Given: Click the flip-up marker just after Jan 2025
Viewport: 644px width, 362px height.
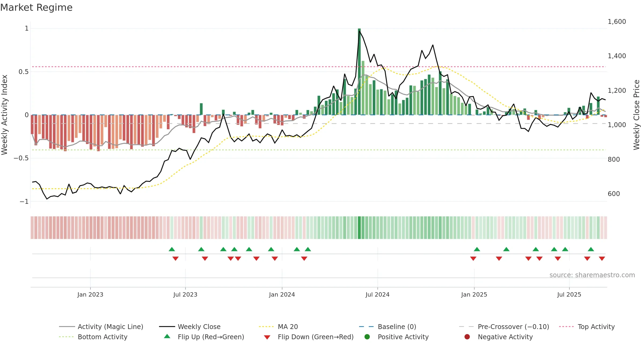Looking at the screenshot, I should coord(477,249).
